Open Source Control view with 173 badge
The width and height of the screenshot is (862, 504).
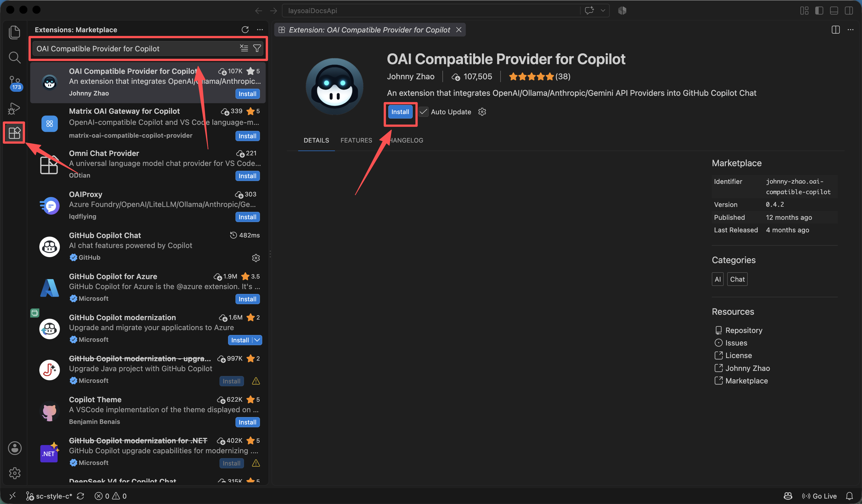tap(15, 83)
